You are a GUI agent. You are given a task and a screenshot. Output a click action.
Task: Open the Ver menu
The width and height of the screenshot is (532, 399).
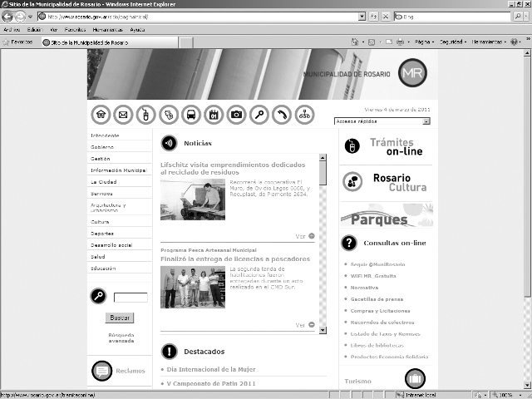point(53,30)
